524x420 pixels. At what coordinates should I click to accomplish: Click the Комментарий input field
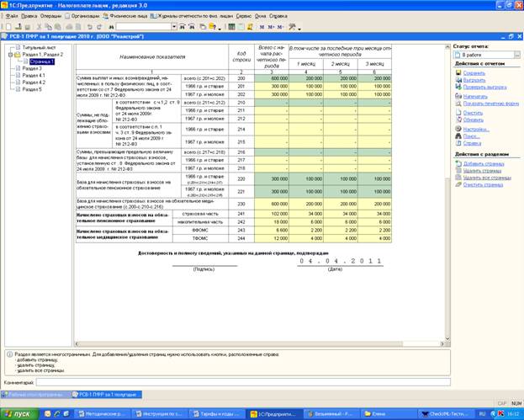[243, 382]
